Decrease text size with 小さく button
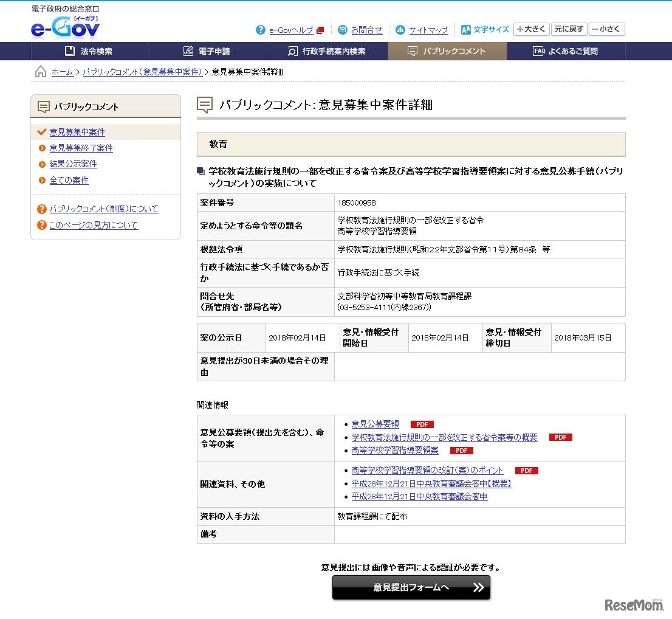The height and width of the screenshot is (619, 672). point(607,29)
